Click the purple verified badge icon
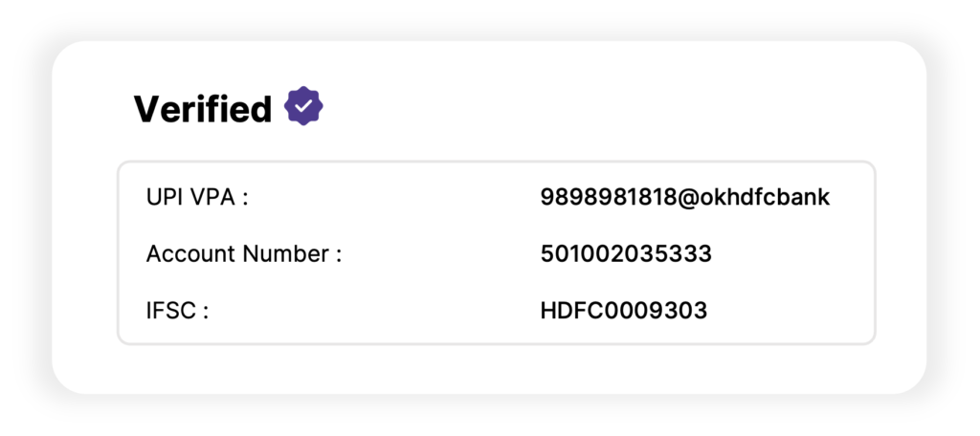Screen dimensions: 980x436 click(x=304, y=107)
